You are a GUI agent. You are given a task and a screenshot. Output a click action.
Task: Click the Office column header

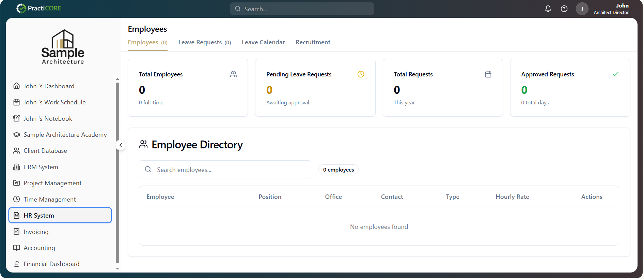coord(333,197)
